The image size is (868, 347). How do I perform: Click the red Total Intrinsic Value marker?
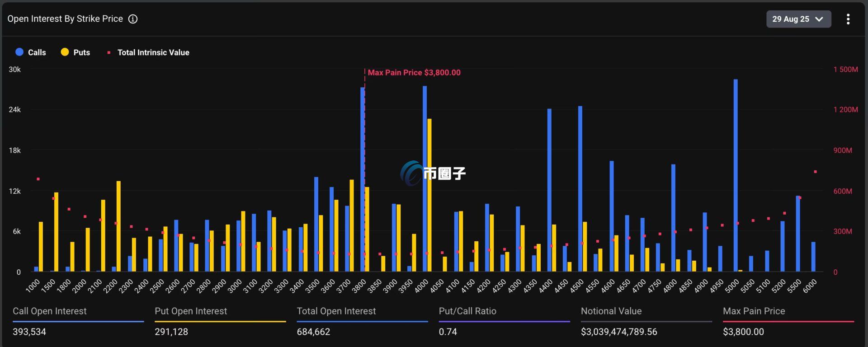pyautogui.click(x=108, y=52)
